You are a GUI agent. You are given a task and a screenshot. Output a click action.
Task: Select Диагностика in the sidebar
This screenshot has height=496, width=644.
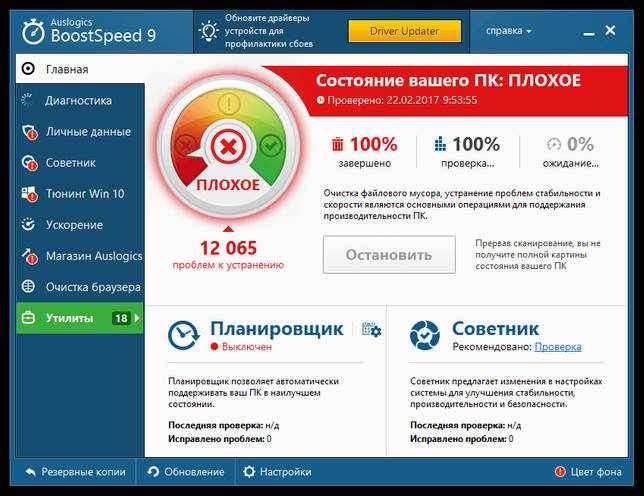(x=80, y=100)
